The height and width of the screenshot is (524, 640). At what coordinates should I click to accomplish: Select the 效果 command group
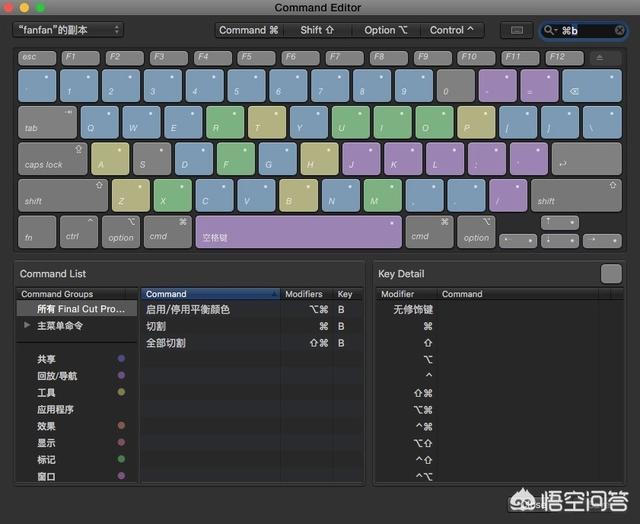pyautogui.click(x=77, y=426)
